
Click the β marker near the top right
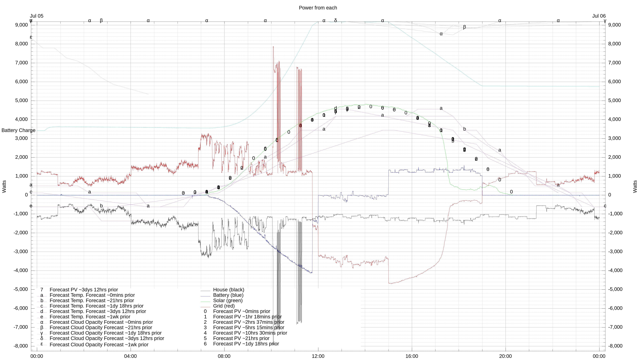(x=465, y=27)
